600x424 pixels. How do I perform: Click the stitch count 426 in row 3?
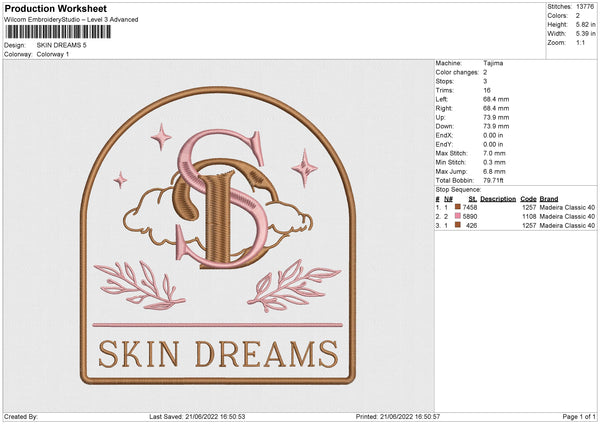472,225
